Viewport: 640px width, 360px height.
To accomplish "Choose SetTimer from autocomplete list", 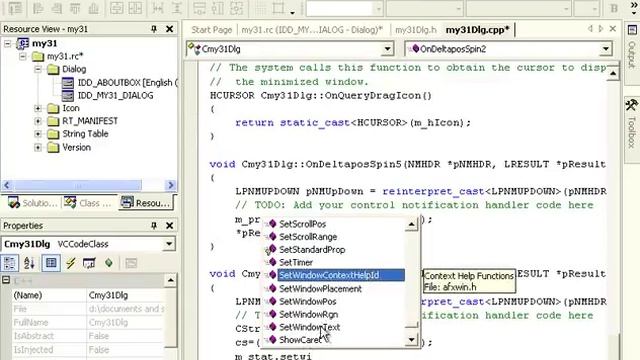I will click(x=296, y=262).
